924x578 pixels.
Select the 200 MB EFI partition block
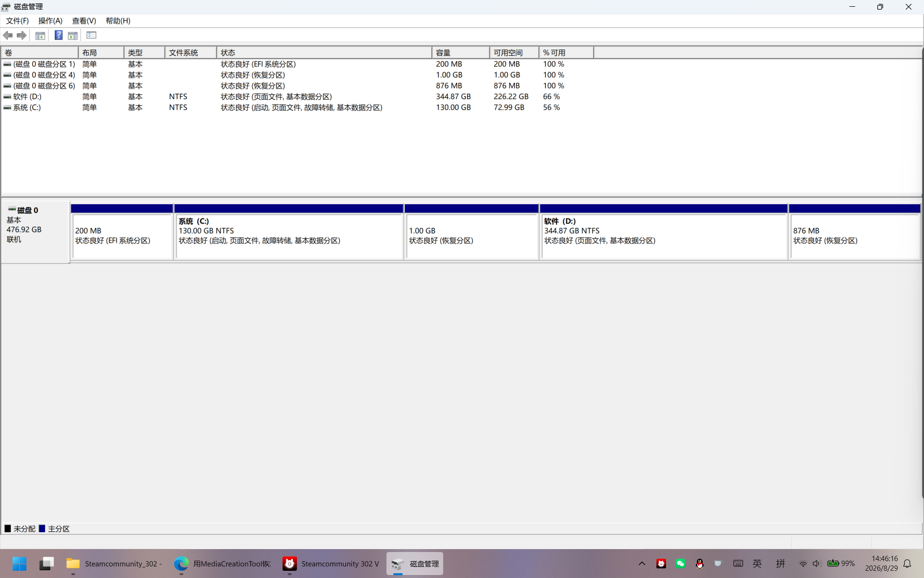coord(122,232)
